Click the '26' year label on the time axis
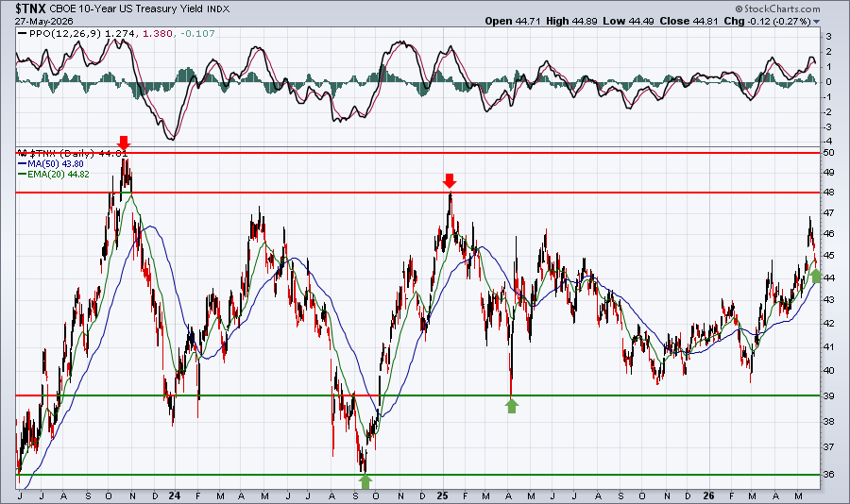This screenshot has width=850, height=504. click(x=708, y=496)
